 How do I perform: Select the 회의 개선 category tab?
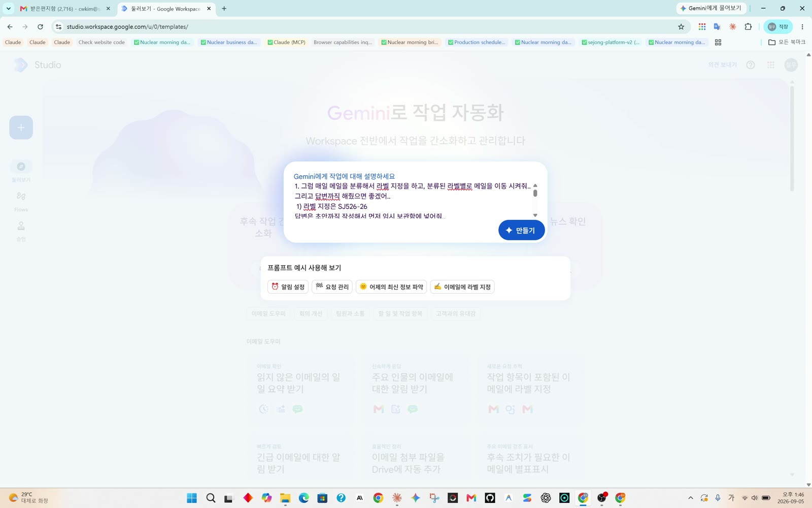click(x=311, y=313)
